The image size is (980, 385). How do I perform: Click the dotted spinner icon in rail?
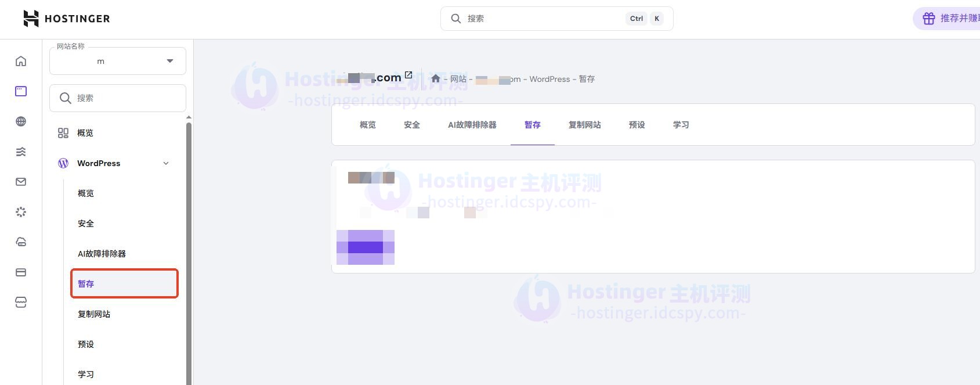click(x=21, y=212)
